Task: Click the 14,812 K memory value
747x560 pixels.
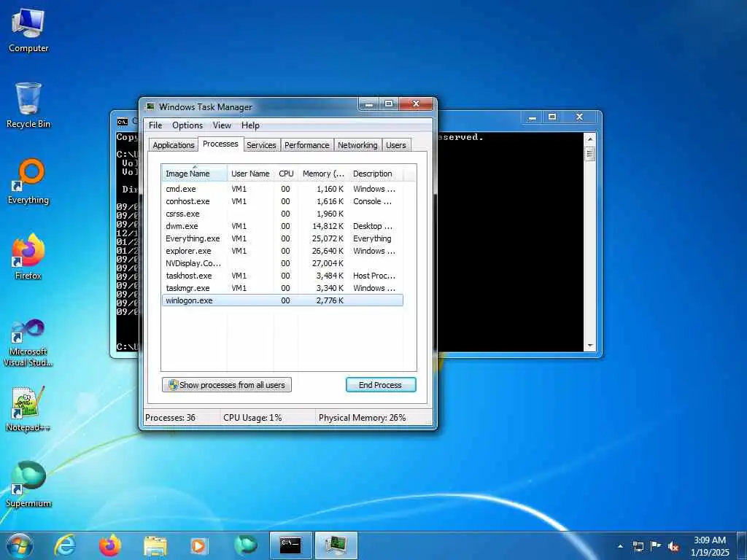Action: pyautogui.click(x=328, y=226)
